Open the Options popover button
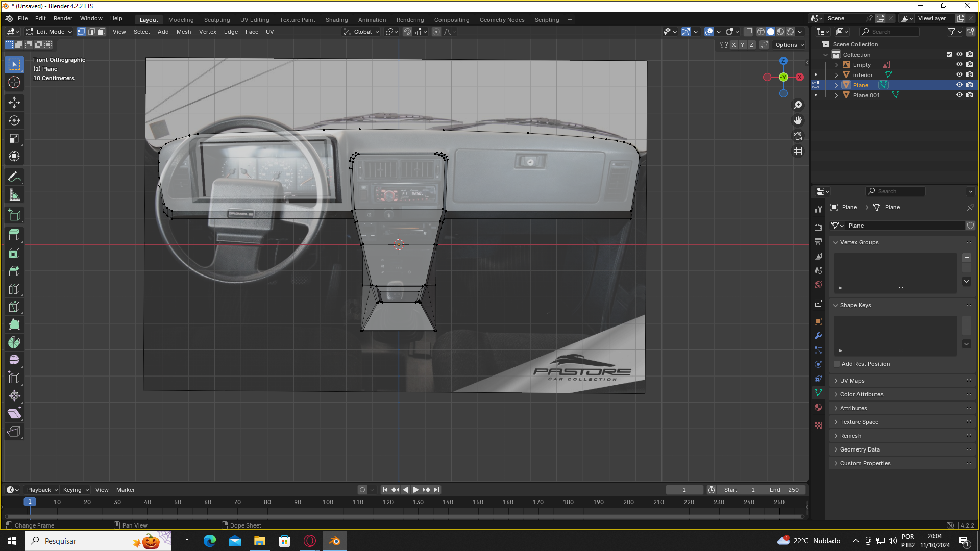 pyautogui.click(x=789, y=45)
